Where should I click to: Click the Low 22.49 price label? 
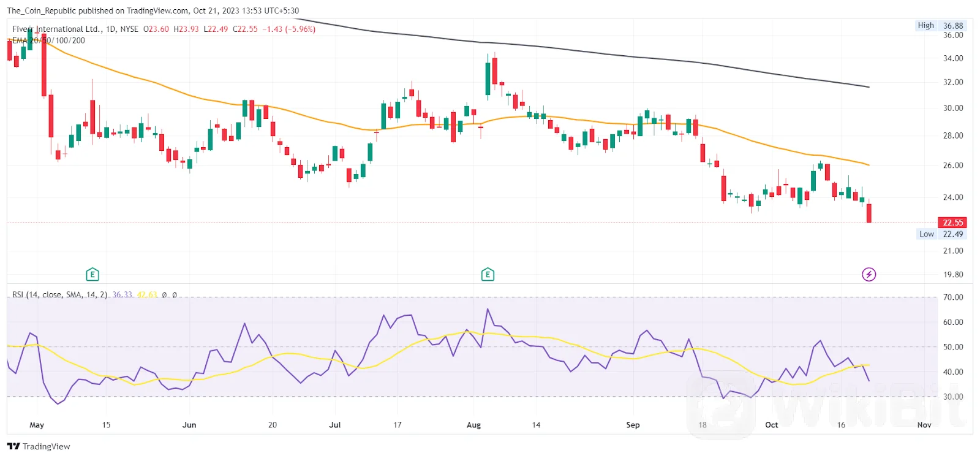coord(941,234)
